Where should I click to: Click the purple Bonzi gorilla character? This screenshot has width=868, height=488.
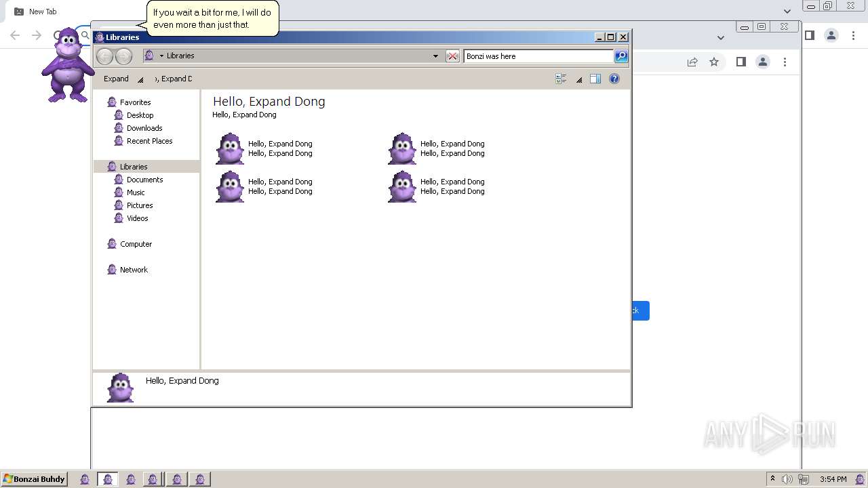coord(68,65)
